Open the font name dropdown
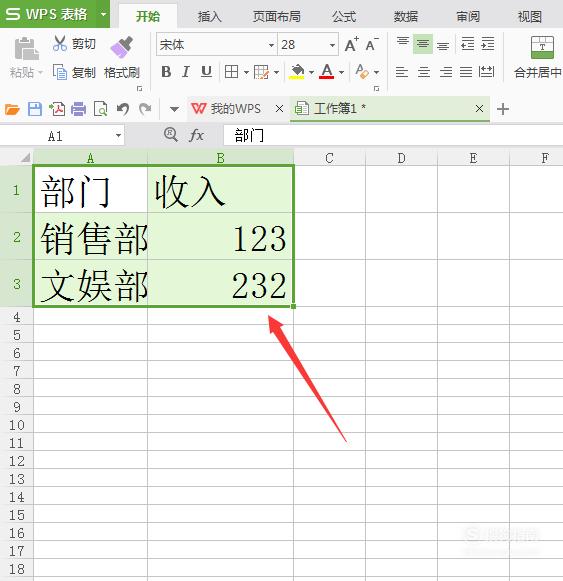Image resolution: width=563 pixels, height=581 pixels. (x=271, y=45)
